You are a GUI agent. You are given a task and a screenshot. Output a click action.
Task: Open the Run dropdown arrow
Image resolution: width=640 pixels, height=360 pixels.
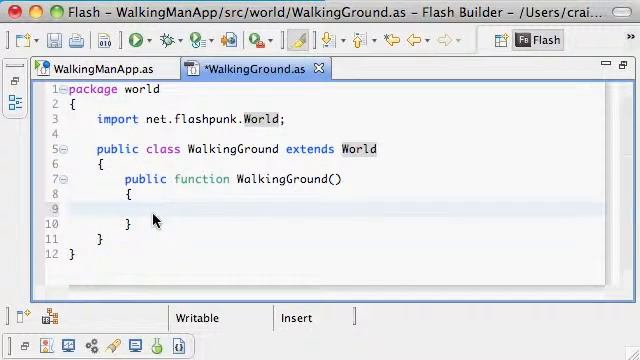[149, 40]
